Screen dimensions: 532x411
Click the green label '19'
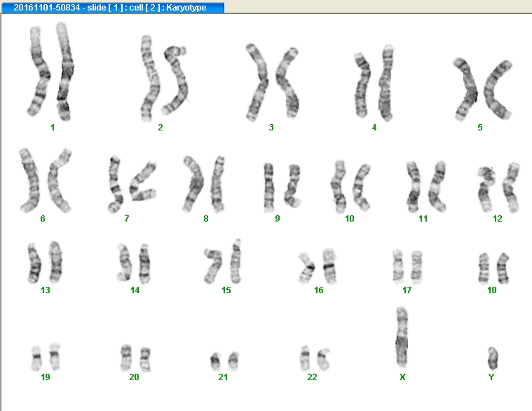pos(46,377)
